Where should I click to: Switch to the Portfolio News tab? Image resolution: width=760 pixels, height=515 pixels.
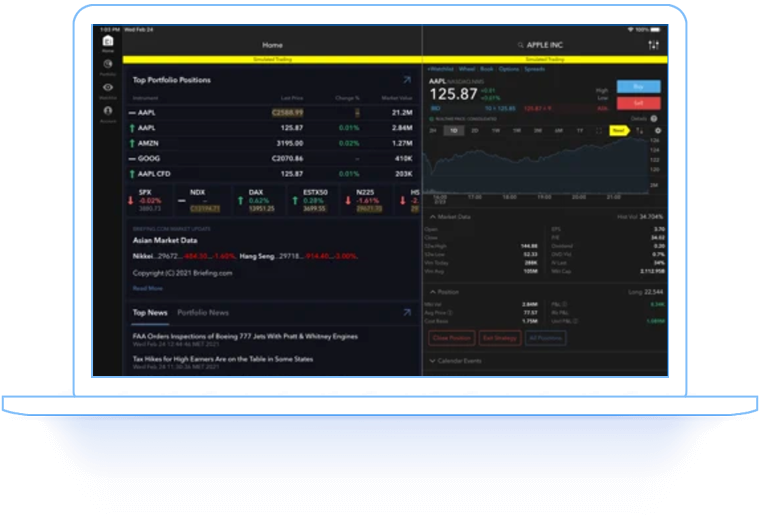pyautogui.click(x=203, y=312)
